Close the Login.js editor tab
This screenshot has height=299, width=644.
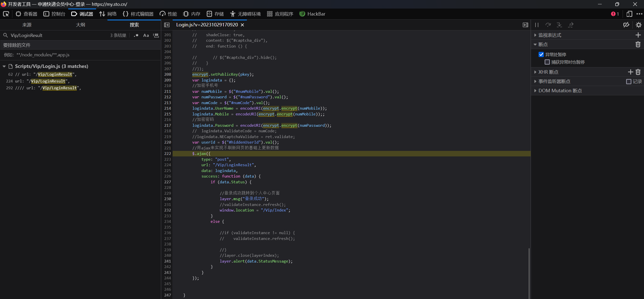click(x=242, y=25)
